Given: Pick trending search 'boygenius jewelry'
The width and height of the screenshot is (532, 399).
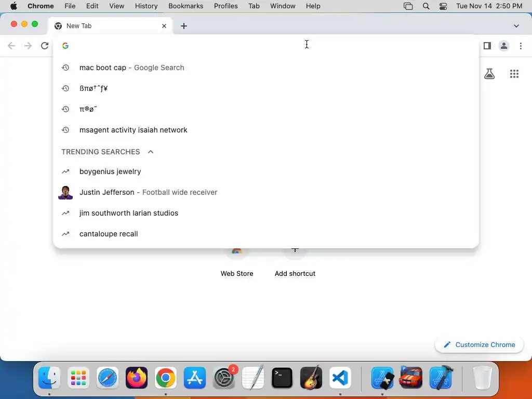Looking at the screenshot, I should (266, 171).
